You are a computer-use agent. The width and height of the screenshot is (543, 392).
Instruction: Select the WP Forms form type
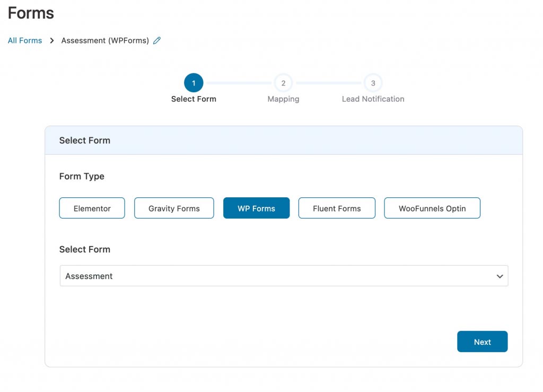tap(256, 208)
